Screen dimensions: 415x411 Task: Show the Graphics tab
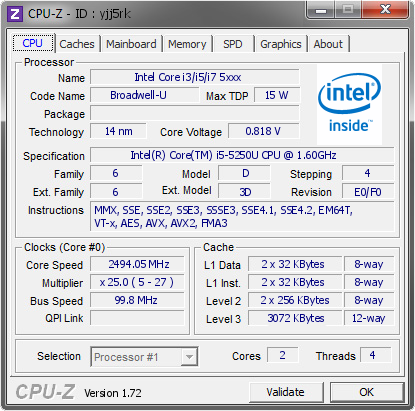pyautogui.click(x=281, y=44)
